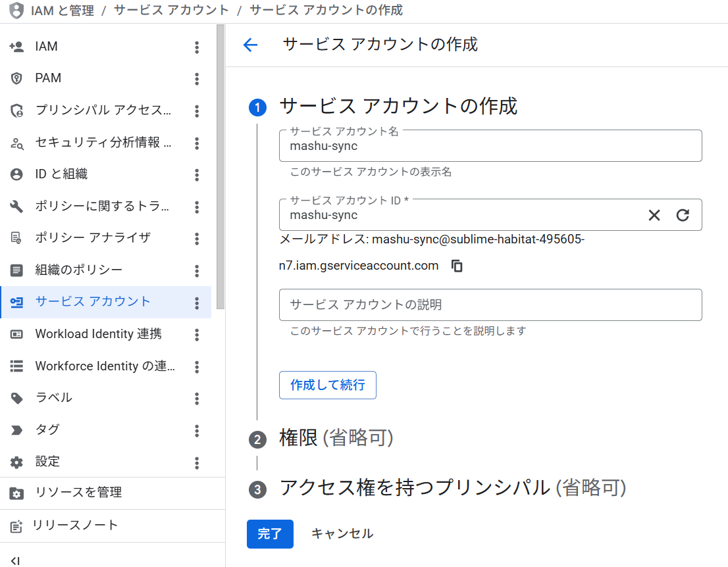Open ラベル in the sidebar
The width and height of the screenshot is (728, 567).
pos(105,398)
